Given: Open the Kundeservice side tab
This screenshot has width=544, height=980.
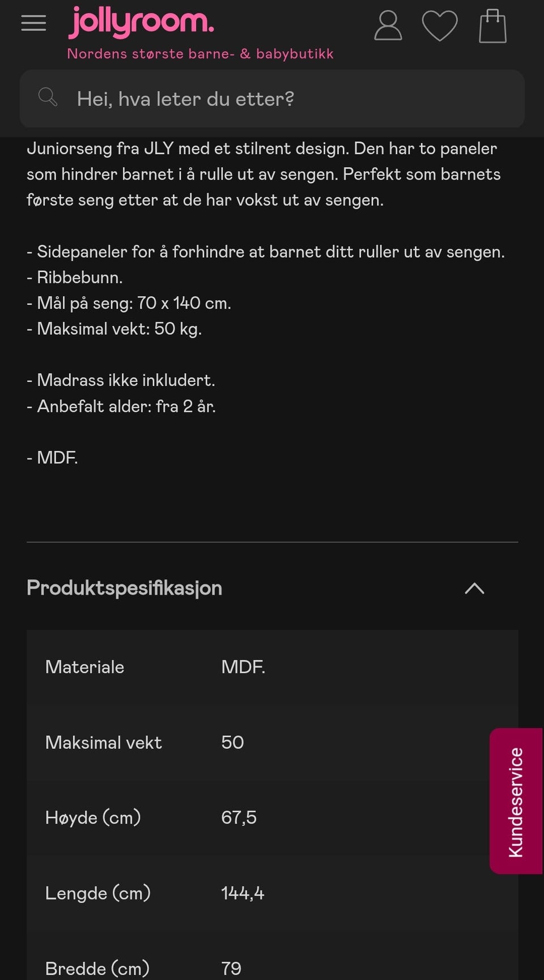Looking at the screenshot, I should (x=516, y=801).
